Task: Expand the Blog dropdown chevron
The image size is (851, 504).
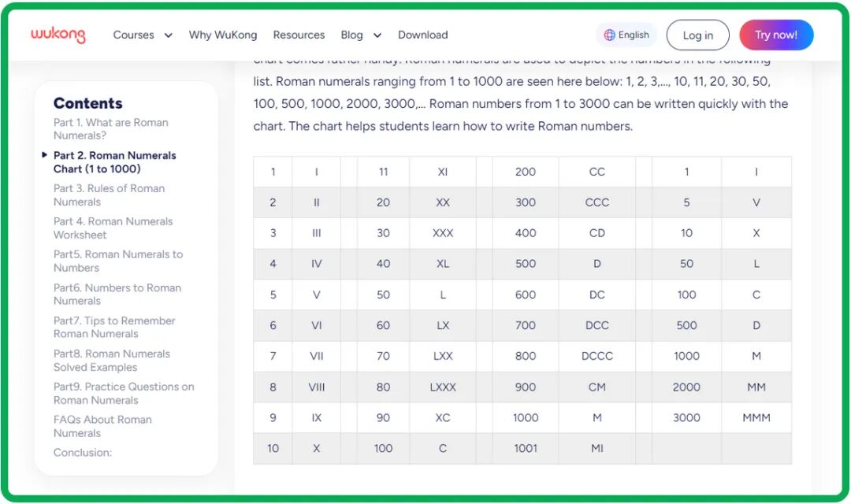Action: (x=377, y=35)
